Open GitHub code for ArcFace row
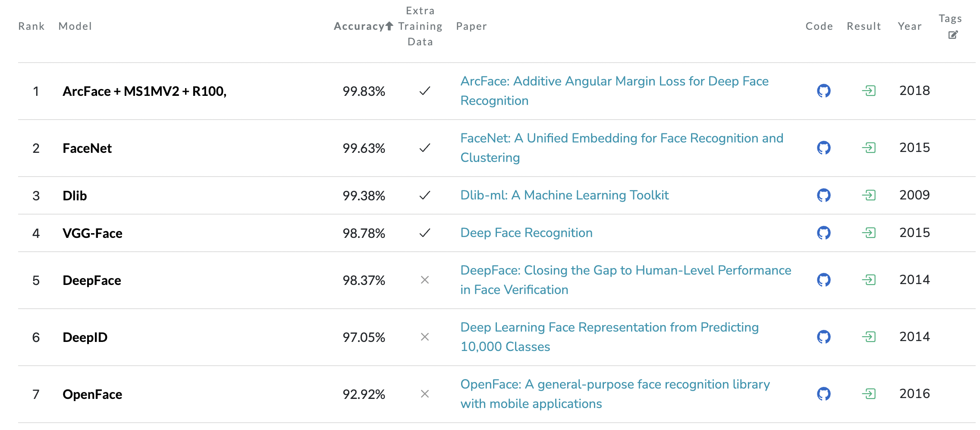This screenshot has height=430, width=980. (x=823, y=91)
